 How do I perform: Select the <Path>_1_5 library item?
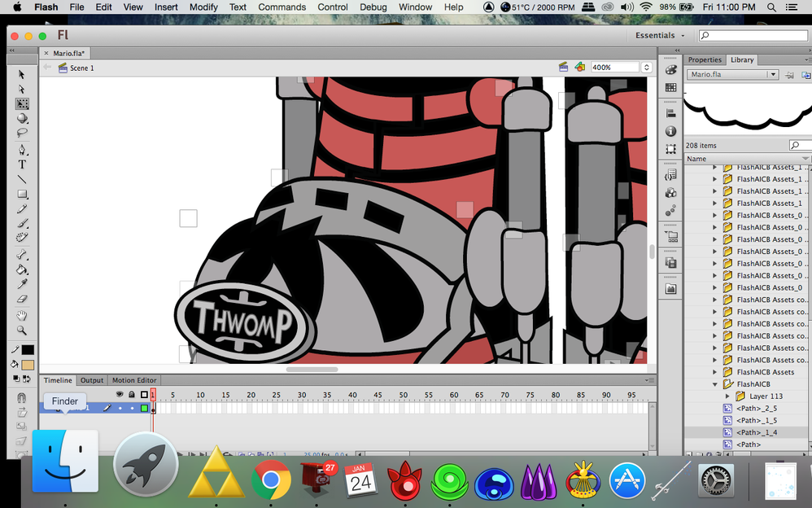(757, 420)
